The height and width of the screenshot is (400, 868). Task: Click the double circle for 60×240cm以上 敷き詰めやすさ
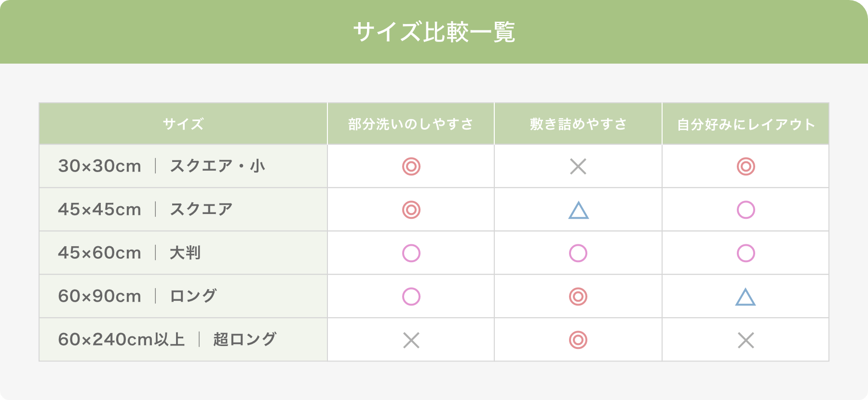click(x=578, y=340)
